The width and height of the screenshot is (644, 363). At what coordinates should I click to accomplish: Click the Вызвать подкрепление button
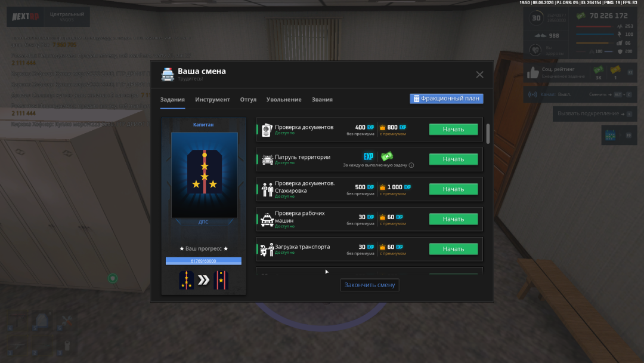pos(595,113)
